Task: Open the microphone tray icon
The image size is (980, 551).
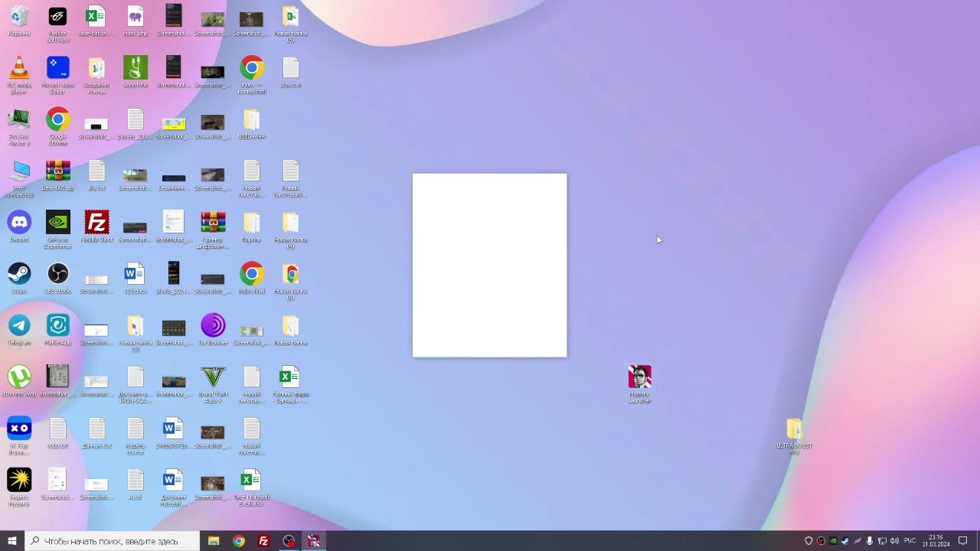Action: coord(870,541)
